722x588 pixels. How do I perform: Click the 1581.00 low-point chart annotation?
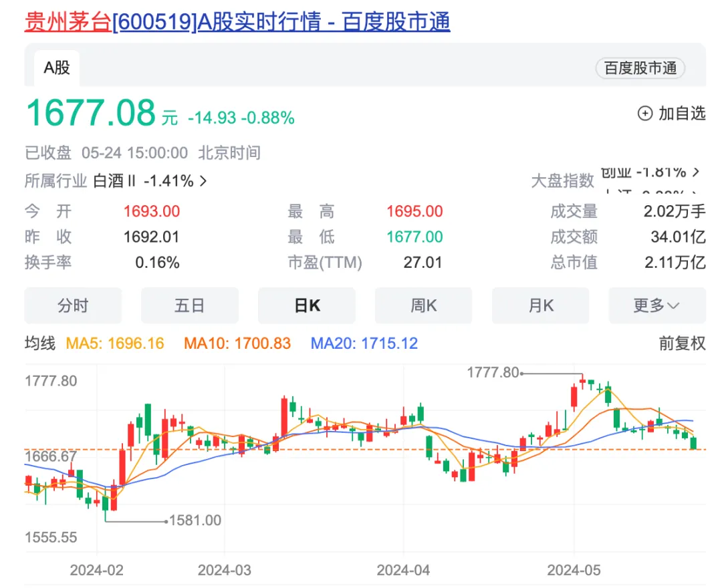pos(195,521)
